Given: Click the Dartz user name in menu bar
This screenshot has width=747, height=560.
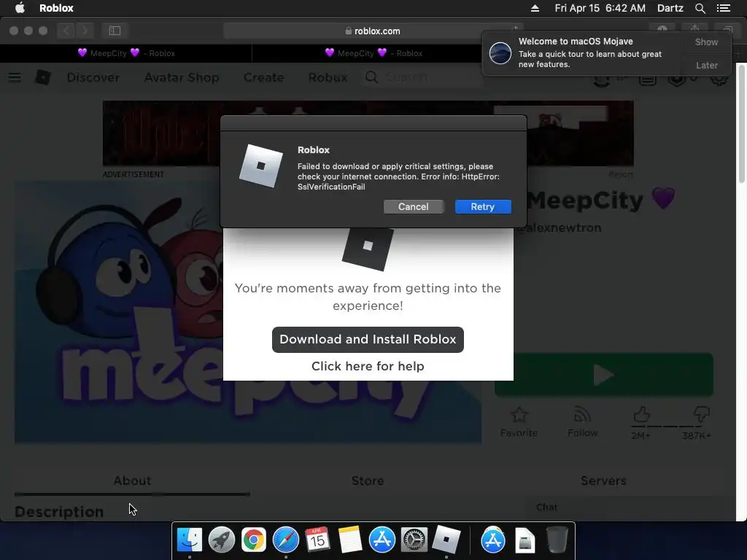Looking at the screenshot, I should click(x=670, y=8).
